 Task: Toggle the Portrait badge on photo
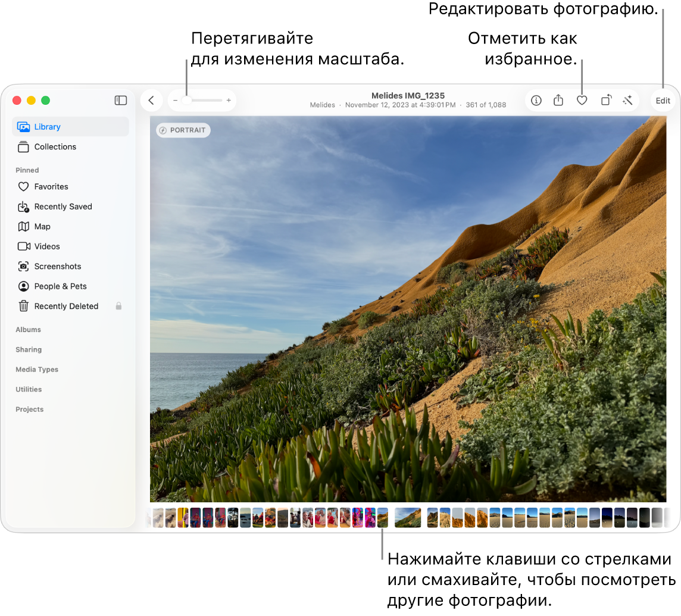[183, 130]
